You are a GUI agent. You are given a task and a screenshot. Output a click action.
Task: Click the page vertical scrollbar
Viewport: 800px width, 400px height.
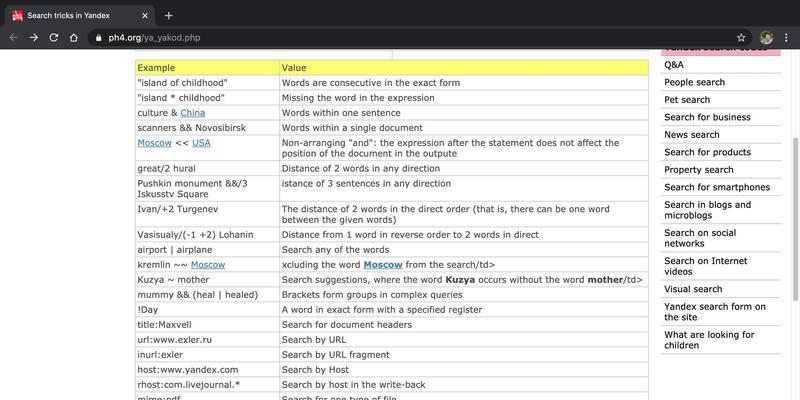pos(796,219)
